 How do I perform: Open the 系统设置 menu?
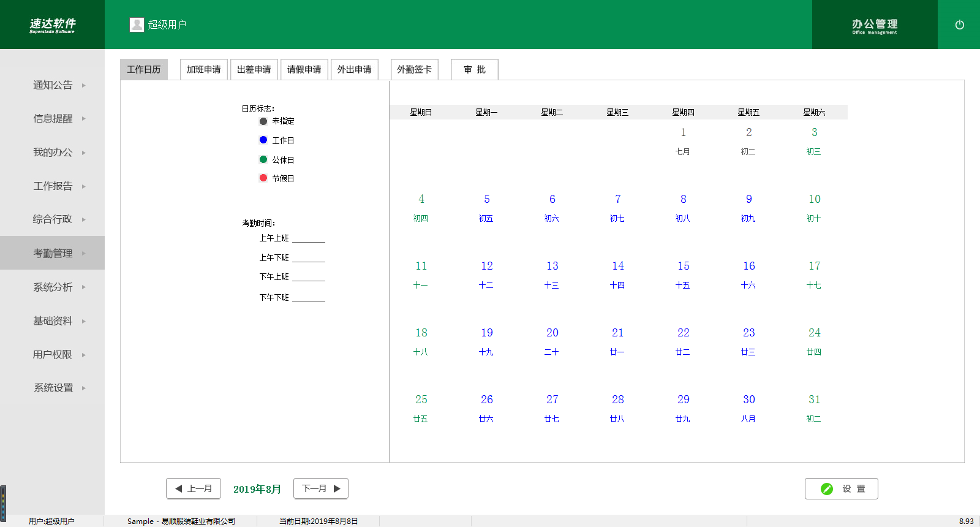click(x=53, y=388)
